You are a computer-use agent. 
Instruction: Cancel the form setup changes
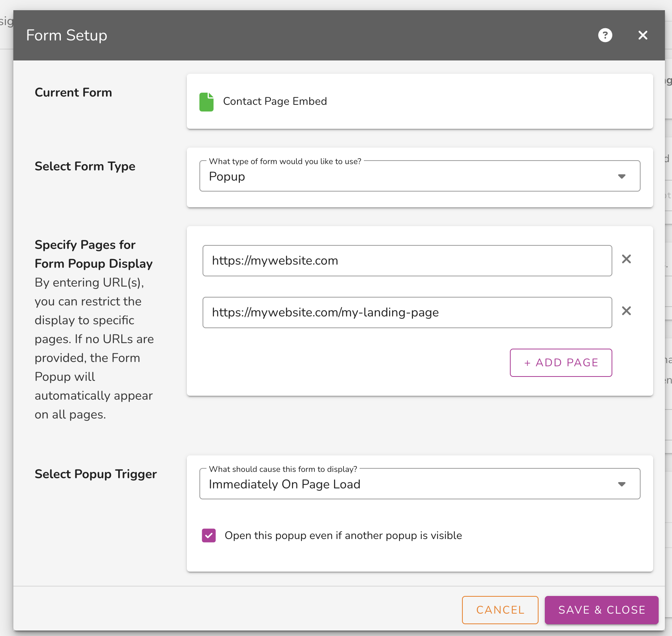point(500,610)
